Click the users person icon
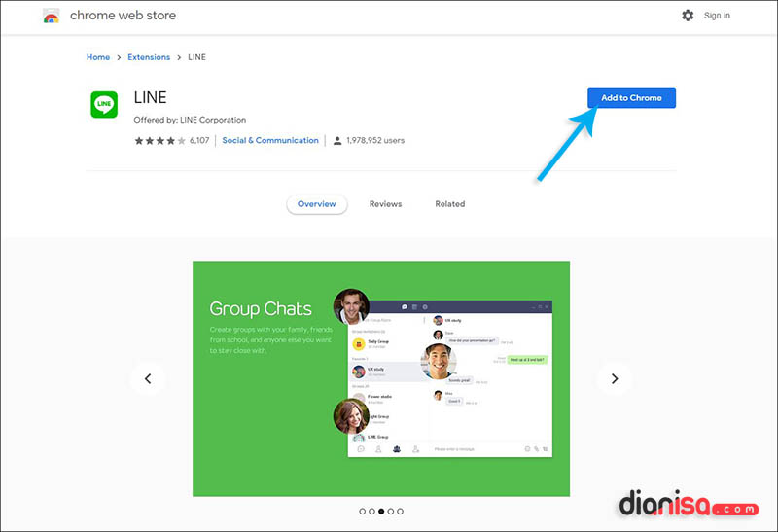 tap(337, 141)
